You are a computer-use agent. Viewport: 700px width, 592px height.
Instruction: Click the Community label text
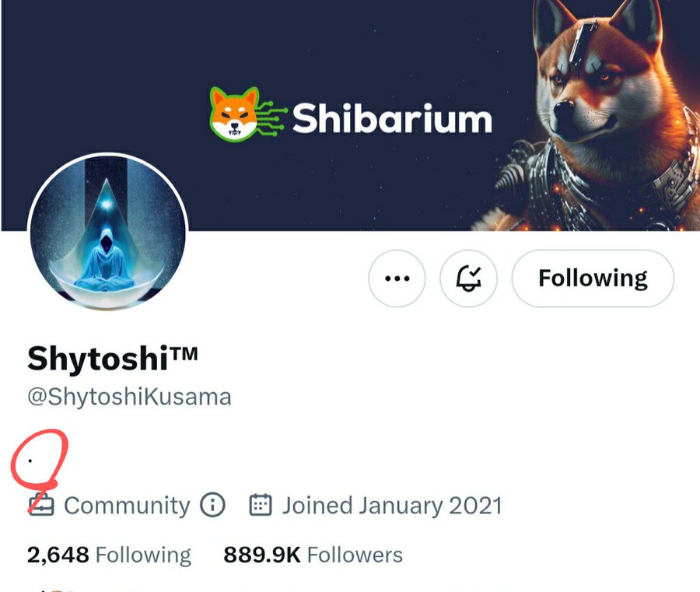127,506
